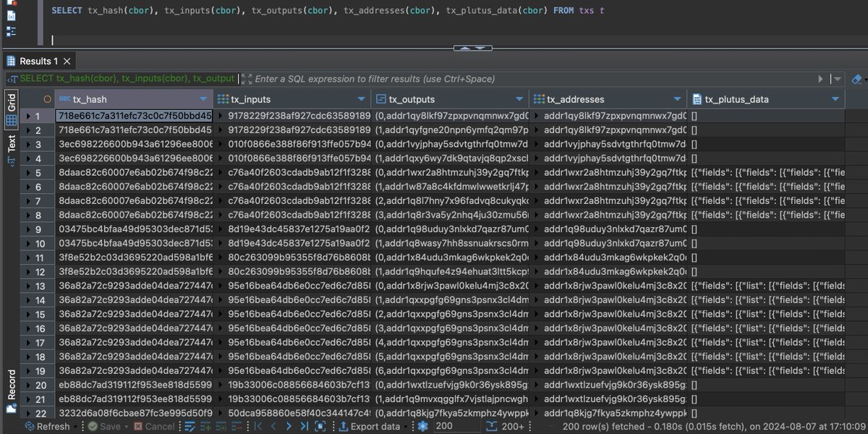Image resolution: width=868 pixels, height=434 pixels.
Task: Click the results configuration gear icon
Action: pos(422,427)
